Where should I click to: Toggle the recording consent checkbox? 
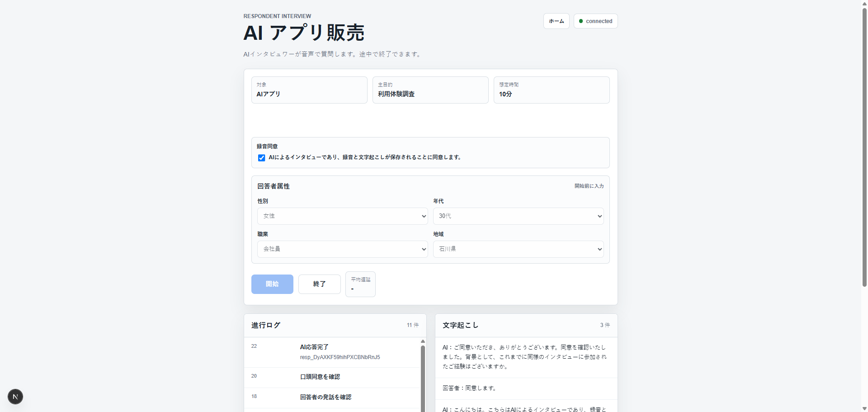261,158
